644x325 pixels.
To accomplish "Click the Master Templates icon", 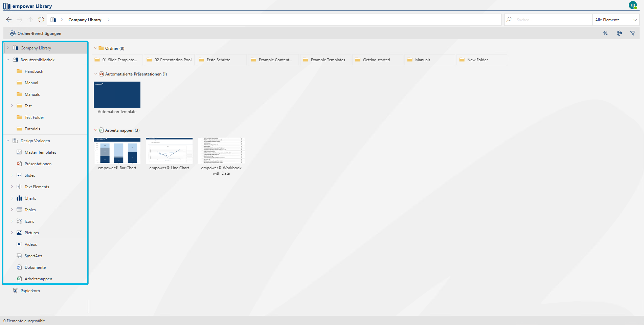I will coord(19,152).
